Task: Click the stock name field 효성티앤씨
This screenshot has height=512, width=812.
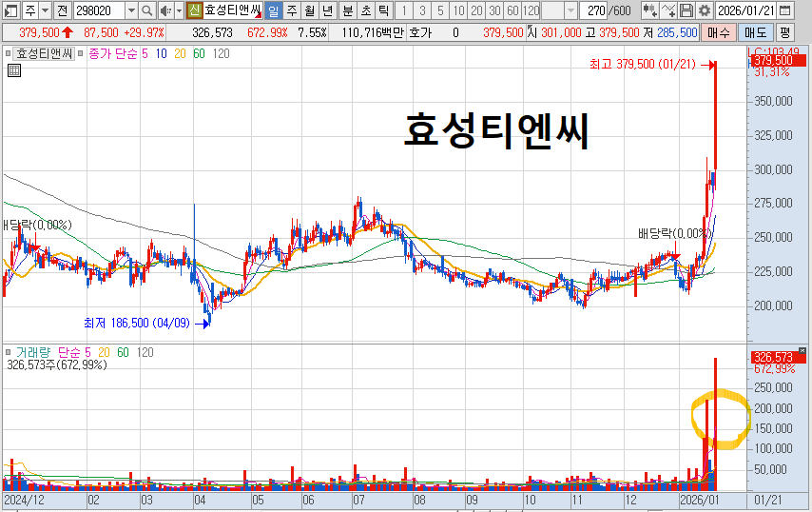Action: 233,10
